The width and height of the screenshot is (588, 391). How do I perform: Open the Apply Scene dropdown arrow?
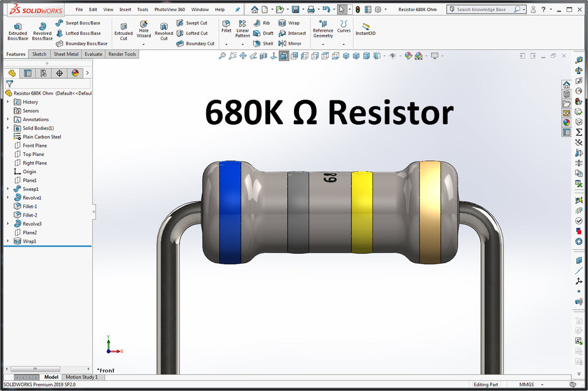point(426,55)
